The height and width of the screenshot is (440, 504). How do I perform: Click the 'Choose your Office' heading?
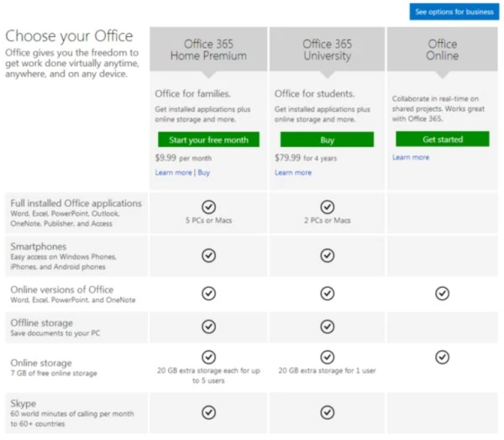69,36
